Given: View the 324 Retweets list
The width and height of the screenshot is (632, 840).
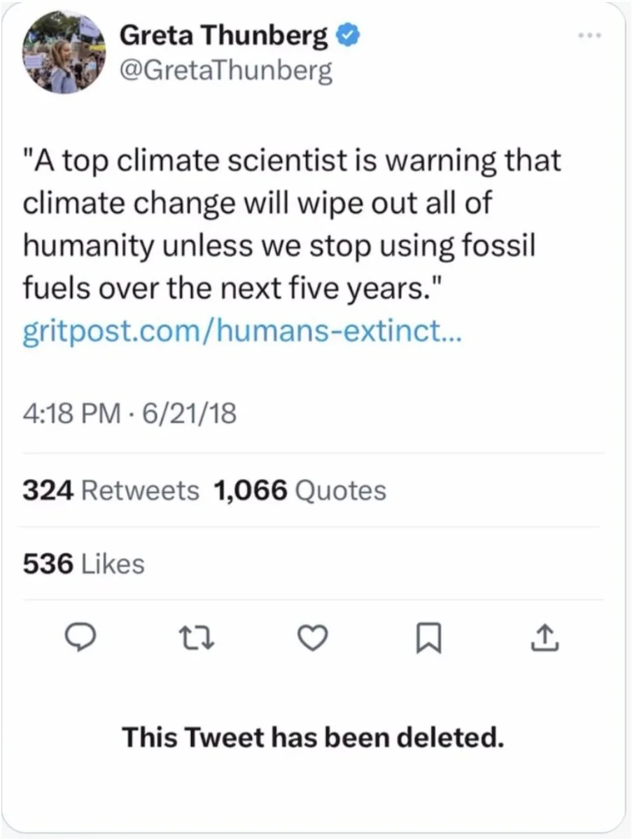Looking at the screenshot, I should 111,491.
